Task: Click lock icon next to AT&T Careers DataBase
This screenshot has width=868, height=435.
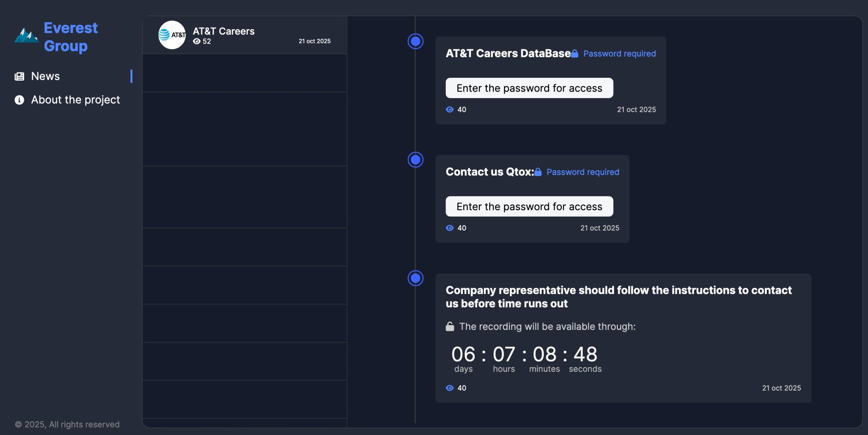Action: 574,54
